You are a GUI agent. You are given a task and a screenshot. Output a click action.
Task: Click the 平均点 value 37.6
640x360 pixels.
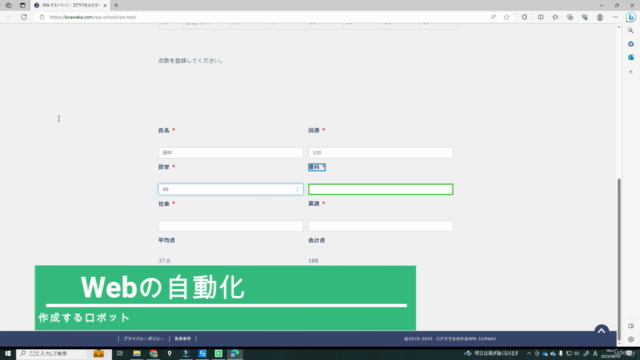(164, 260)
